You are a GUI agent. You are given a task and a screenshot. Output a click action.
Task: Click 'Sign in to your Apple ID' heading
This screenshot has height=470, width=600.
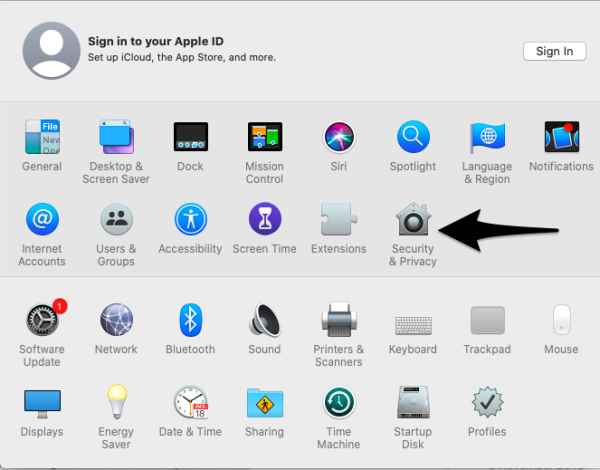click(156, 41)
